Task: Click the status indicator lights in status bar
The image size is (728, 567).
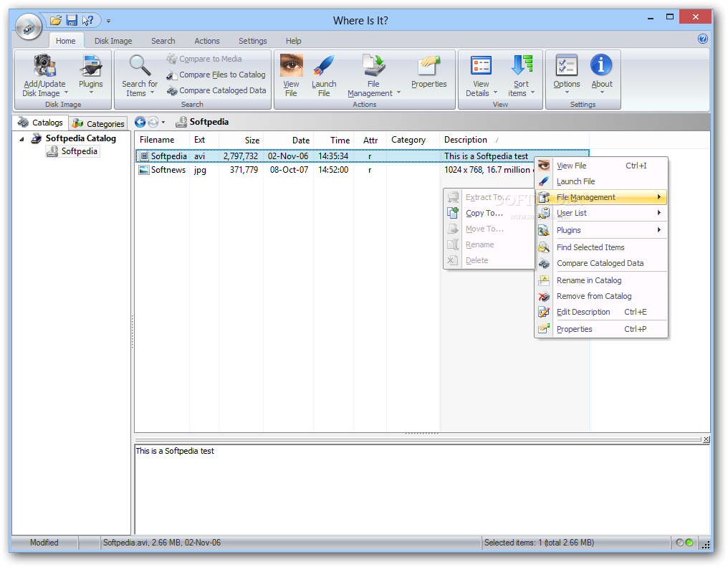Action: pyautogui.click(x=684, y=543)
